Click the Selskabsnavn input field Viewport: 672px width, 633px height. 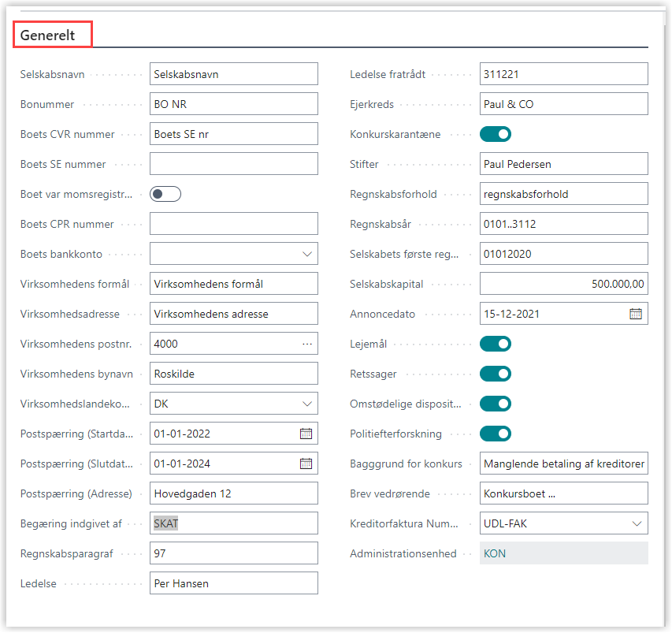coord(233,74)
